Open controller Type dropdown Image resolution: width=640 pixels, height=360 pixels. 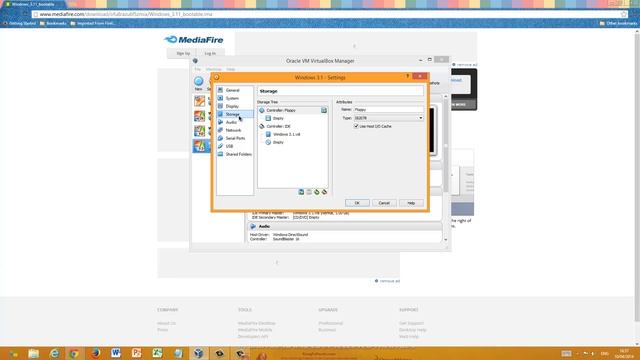[x=389, y=118]
